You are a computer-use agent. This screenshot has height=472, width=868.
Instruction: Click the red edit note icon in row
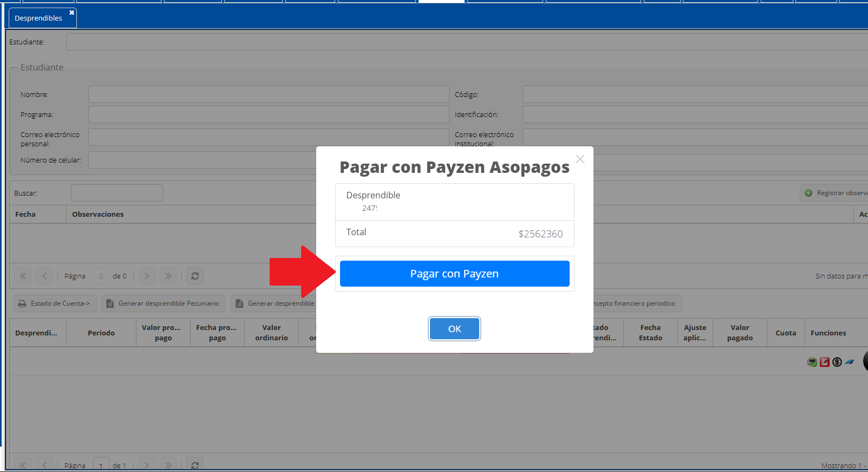tap(825, 362)
